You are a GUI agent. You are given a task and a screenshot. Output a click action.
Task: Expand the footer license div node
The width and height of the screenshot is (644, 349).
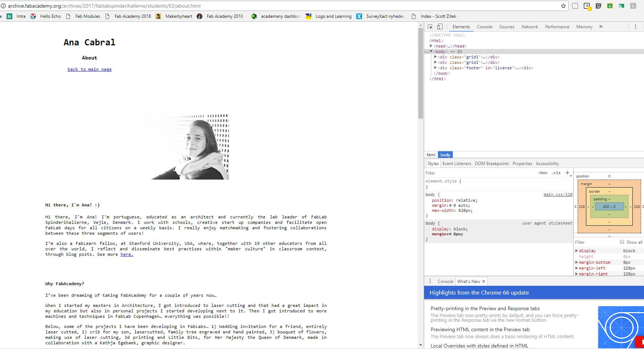[x=435, y=68]
